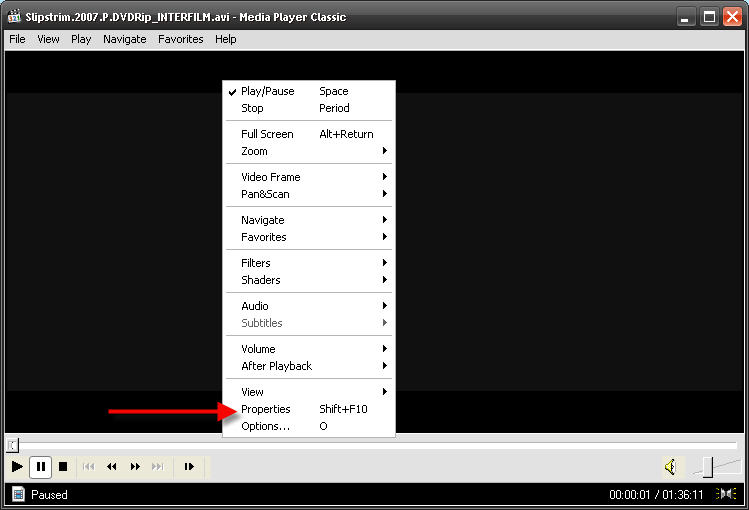The image size is (749, 510).
Task: Click the Media Player Classic title bar icon
Action: coord(14,17)
